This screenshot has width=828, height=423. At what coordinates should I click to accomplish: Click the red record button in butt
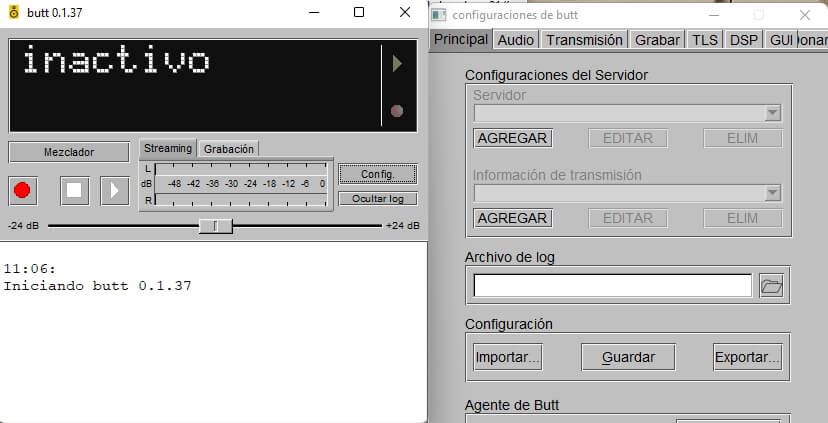click(23, 191)
